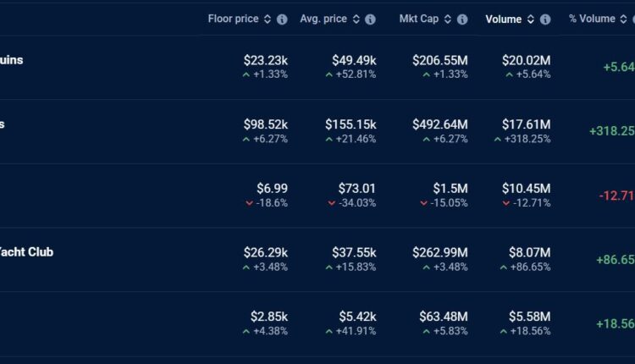Click the $98.52k floor price value
This screenshot has height=364, width=635.
(265, 124)
